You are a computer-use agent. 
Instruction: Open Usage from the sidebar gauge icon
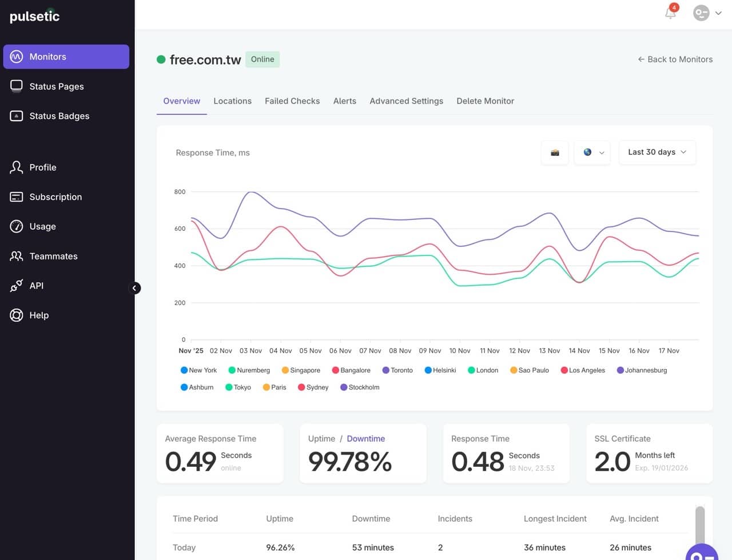click(17, 226)
